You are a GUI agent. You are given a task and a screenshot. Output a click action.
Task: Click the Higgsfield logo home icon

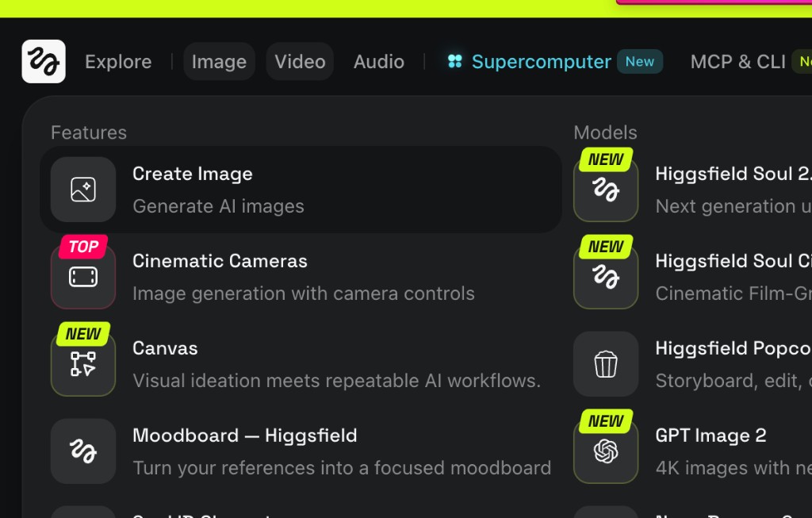(44, 61)
